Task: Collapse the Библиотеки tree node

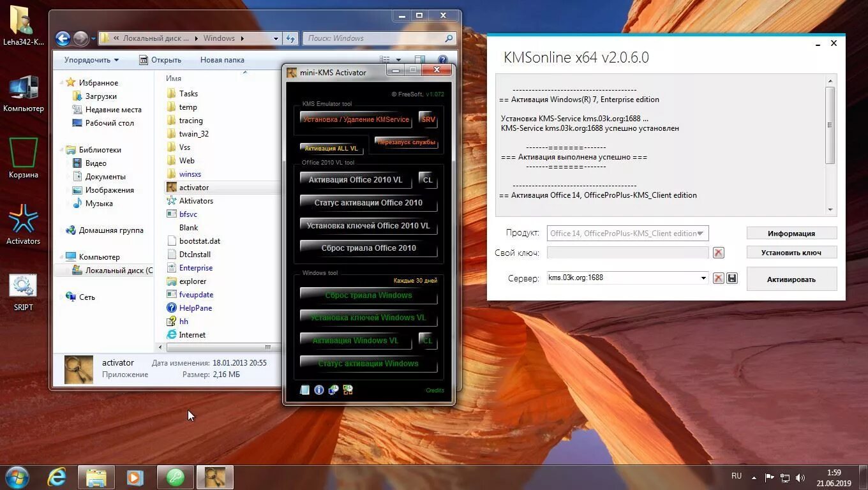Action: point(63,150)
